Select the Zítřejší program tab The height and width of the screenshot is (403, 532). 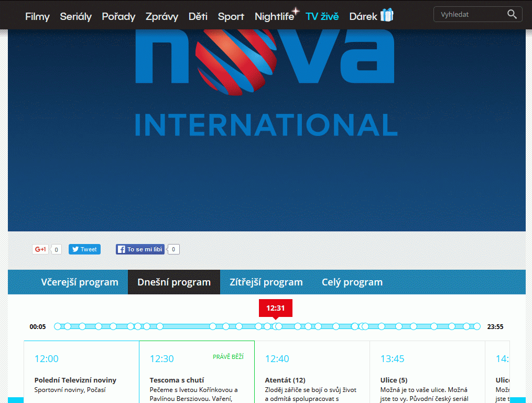266,282
